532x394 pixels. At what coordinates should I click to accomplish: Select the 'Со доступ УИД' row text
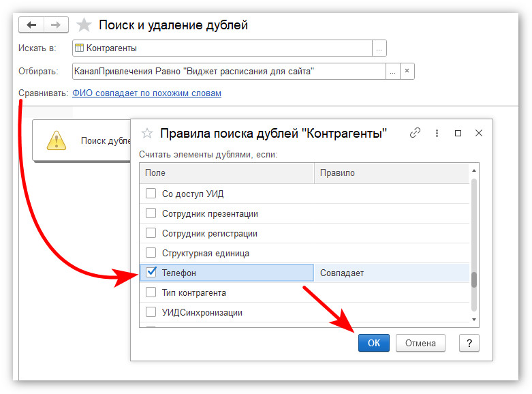pyautogui.click(x=193, y=194)
